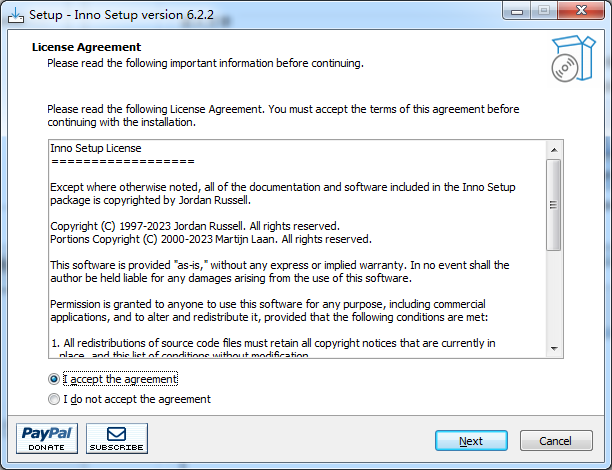This screenshot has height=470, width=612.
Task: Click the license scrollbar up arrow
Action: point(553,148)
